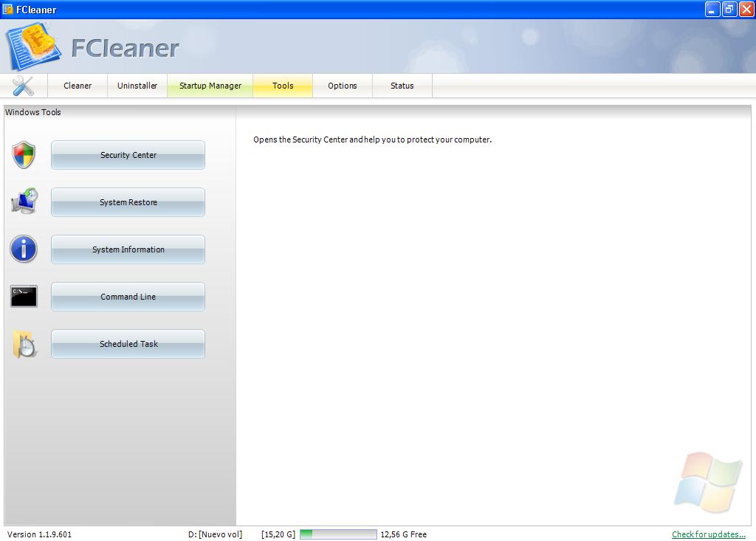Open System Restore button
This screenshot has height=541, width=756.
(128, 202)
